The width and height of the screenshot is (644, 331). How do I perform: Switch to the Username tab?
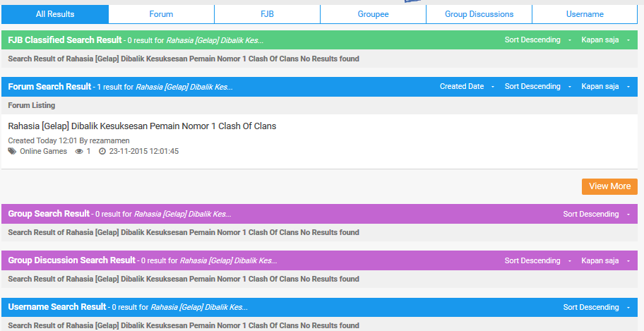(x=585, y=14)
